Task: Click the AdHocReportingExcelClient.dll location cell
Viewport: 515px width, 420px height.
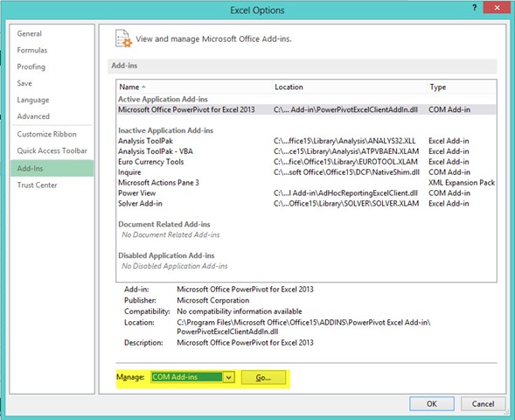Action: pos(345,192)
